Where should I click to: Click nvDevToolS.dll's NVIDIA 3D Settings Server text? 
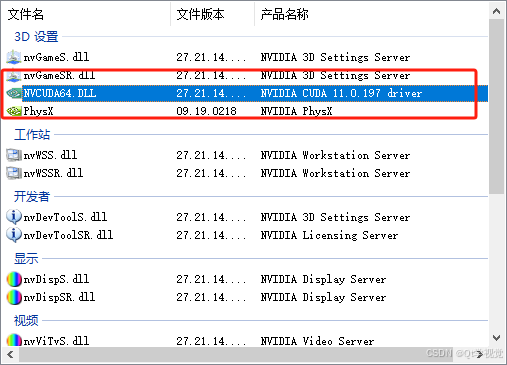335,217
